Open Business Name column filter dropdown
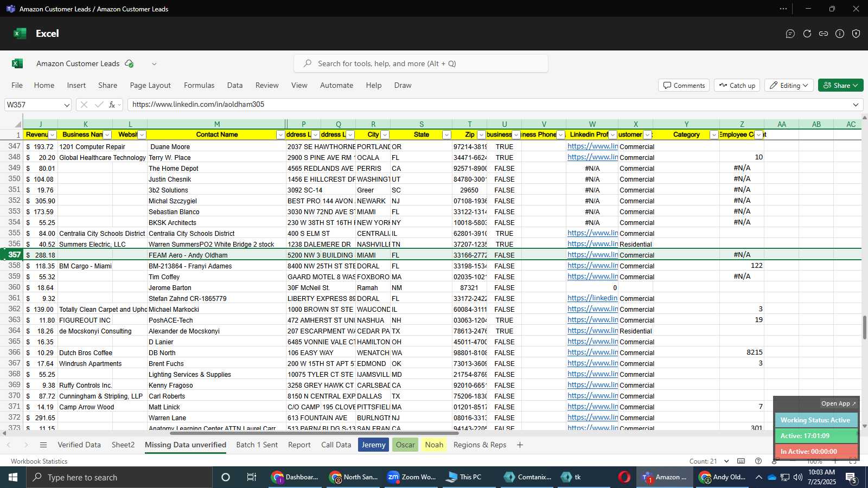This screenshot has height=488, width=868. pos(107,135)
